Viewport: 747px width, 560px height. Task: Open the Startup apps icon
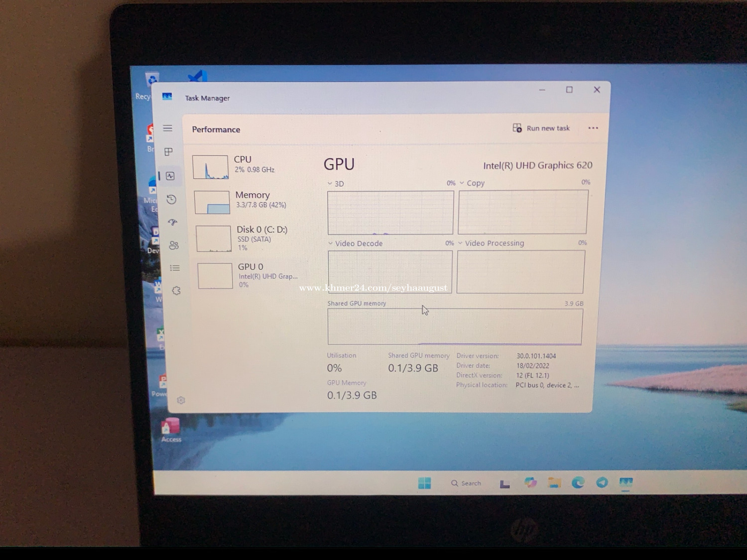[173, 223]
